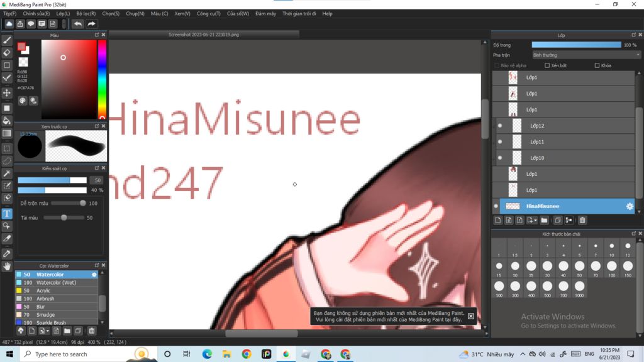The image size is (644, 362).
Task: Click the Redo arrow
Action: (91, 24)
